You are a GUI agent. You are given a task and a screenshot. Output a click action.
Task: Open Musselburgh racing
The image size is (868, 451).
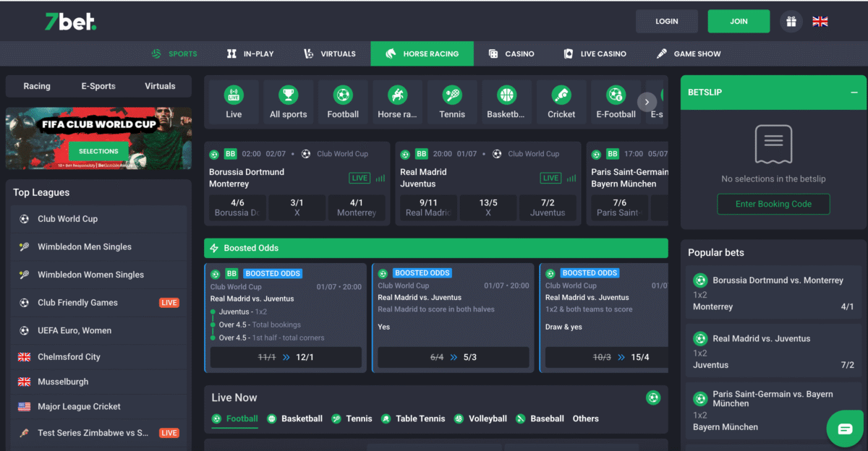[98, 382]
